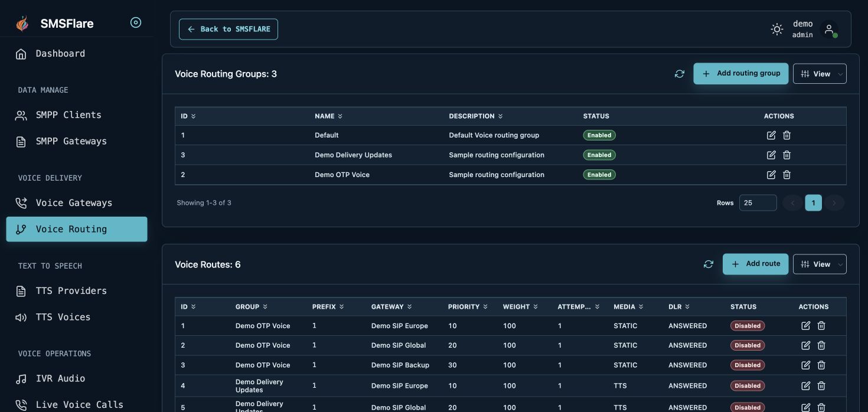Open TTS Providers page
This screenshot has height=412, width=868.
pyautogui.click(x=77, y=291)
